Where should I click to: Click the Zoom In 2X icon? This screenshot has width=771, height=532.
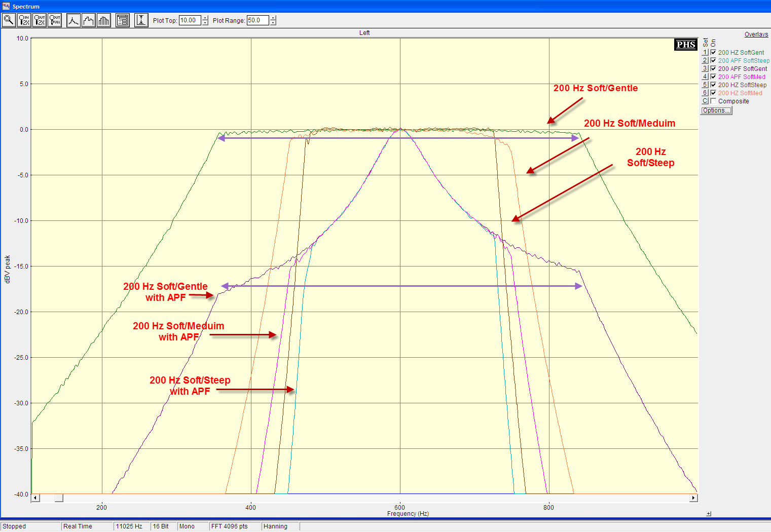[x=24, y=20]
